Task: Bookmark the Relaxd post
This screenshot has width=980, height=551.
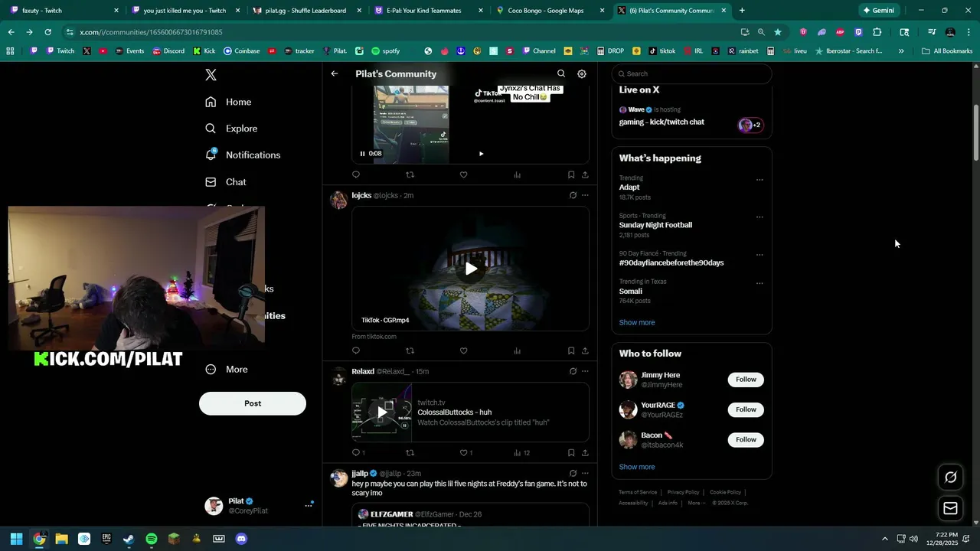Action: (x=571, y=452)
